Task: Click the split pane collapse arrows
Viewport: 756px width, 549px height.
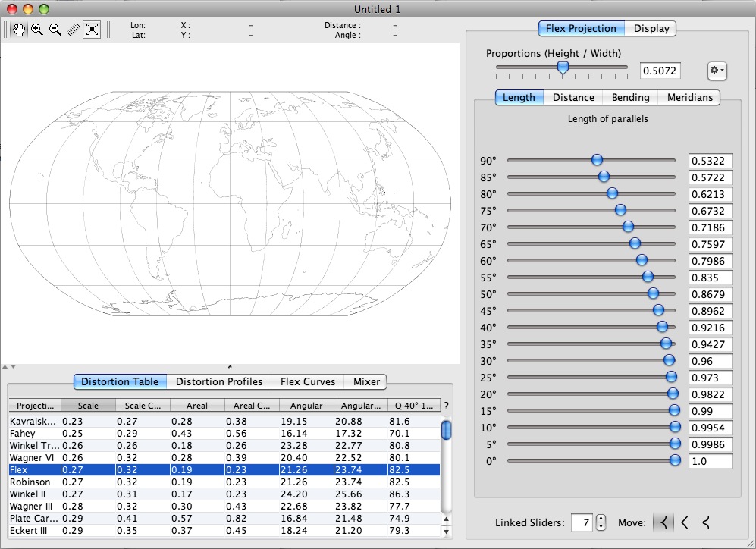Action: point(8,367)
